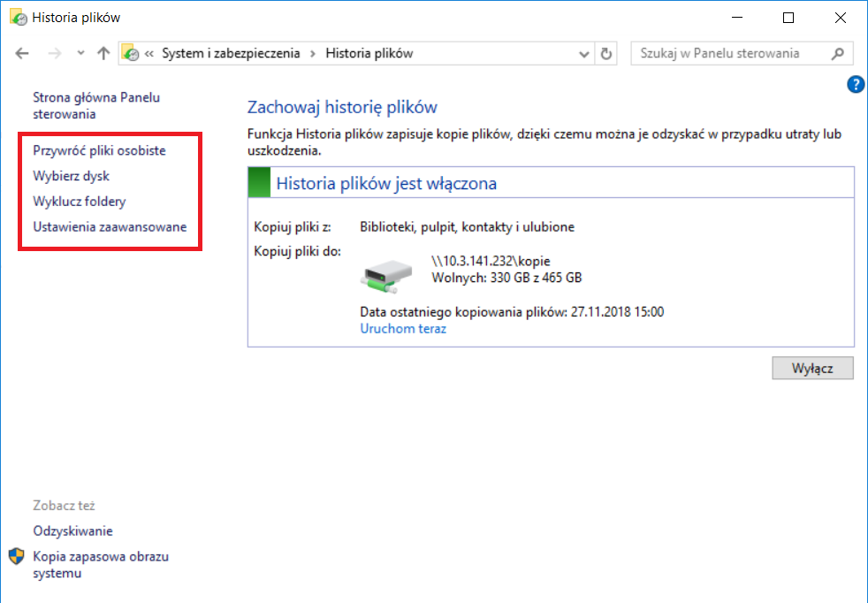This screenshot has height=603, width=868.
Task: Select the Wybierz dysk link
Action: click(71, 176)
